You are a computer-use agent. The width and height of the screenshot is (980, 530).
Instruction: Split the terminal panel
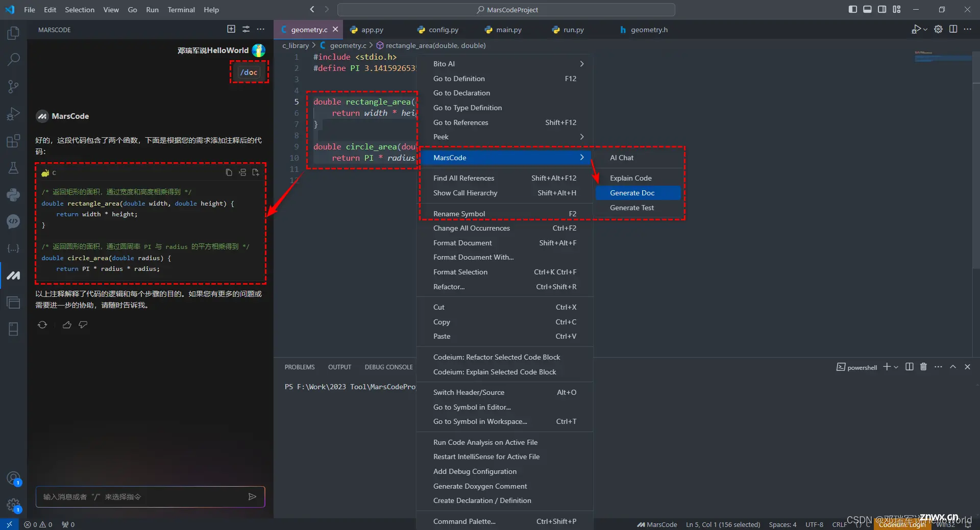click(x=909, y=367)
